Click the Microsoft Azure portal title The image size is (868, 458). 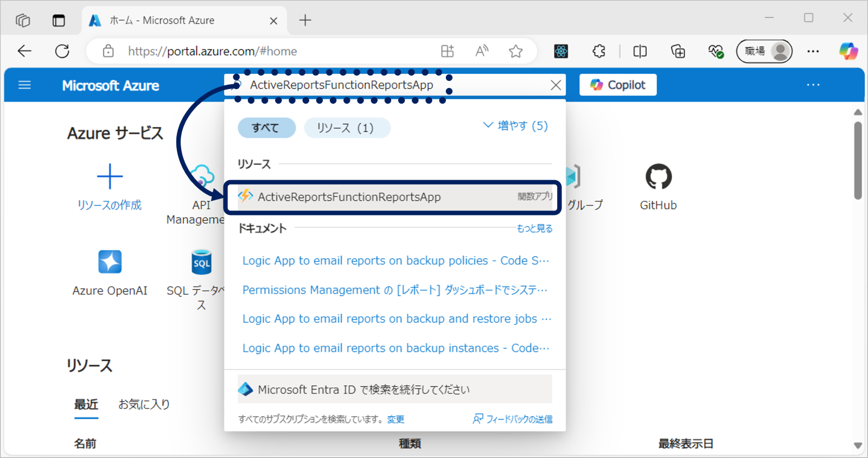tap(111, 85)
